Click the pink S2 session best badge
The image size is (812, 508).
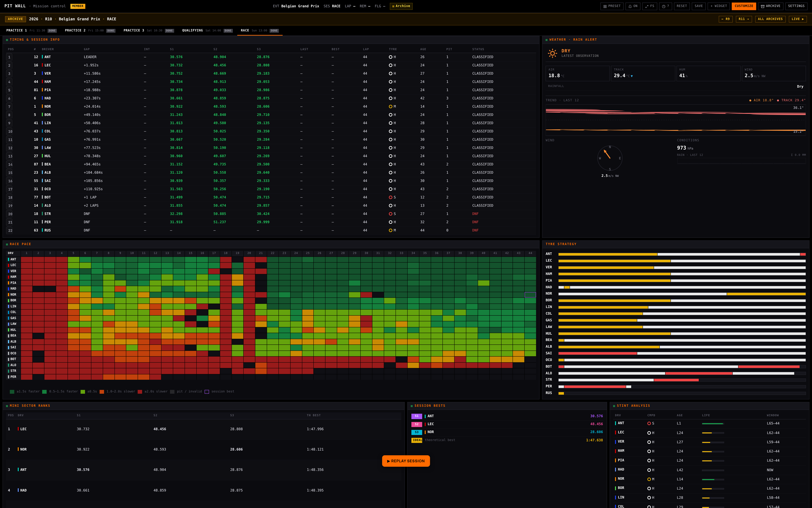(416, 424)
